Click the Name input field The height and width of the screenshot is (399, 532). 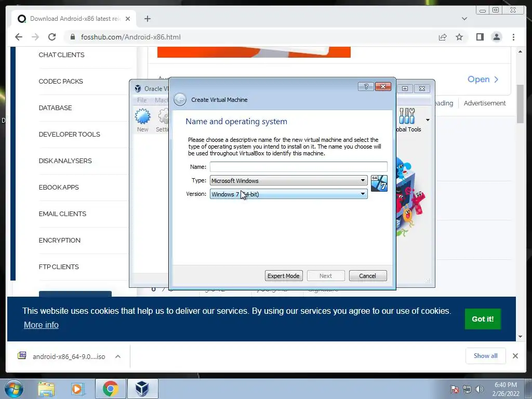click(298, 167)
